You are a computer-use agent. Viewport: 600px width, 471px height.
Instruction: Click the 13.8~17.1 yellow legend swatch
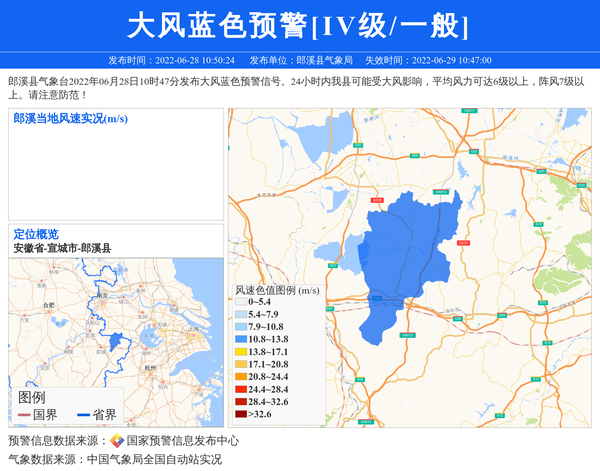coord(241,352)
